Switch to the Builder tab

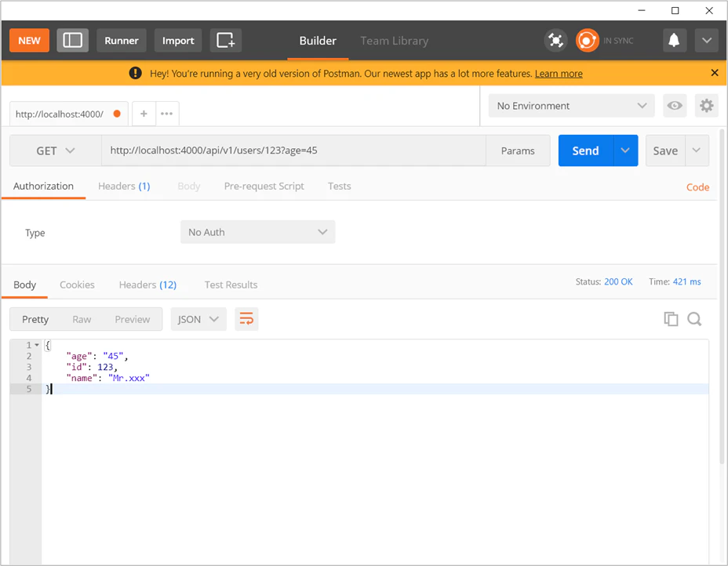(x=318, y=41)
